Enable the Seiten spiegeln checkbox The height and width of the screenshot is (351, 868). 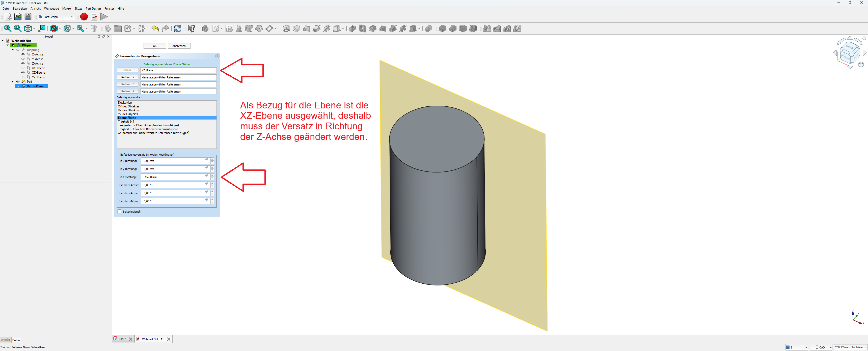click(x=119, y=212)
